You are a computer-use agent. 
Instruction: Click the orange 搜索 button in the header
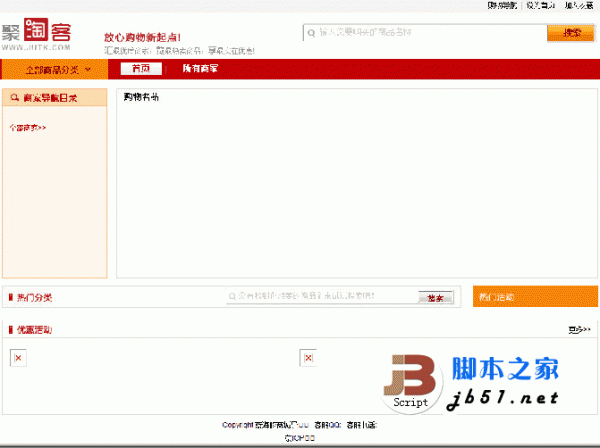pos(571,33)
